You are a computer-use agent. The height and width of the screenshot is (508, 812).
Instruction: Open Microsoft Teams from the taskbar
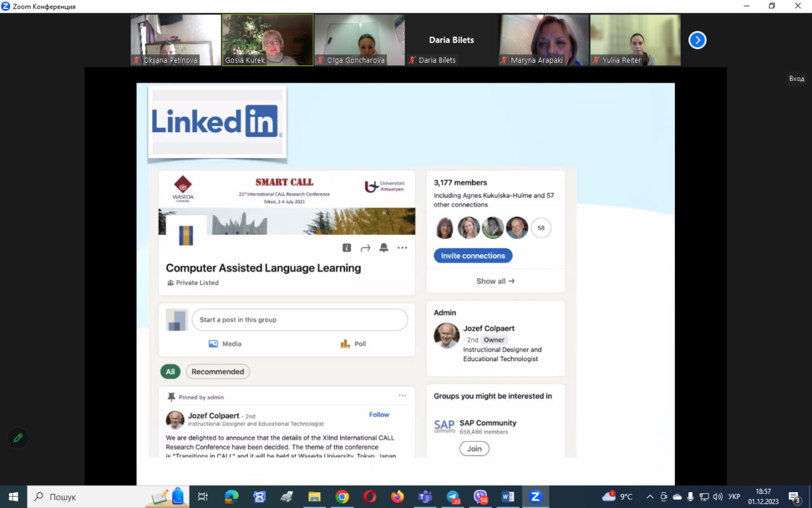pyautogui.click(x=425, y=497)
